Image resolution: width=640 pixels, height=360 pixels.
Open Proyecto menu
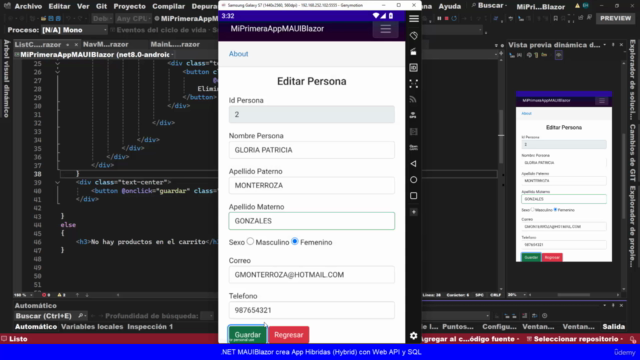tap(129, 7)
